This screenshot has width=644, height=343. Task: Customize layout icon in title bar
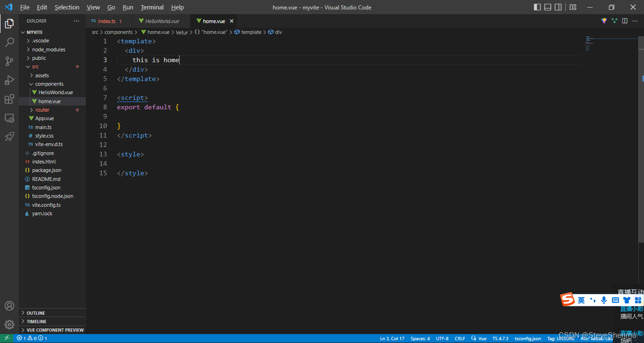[573, 7]
